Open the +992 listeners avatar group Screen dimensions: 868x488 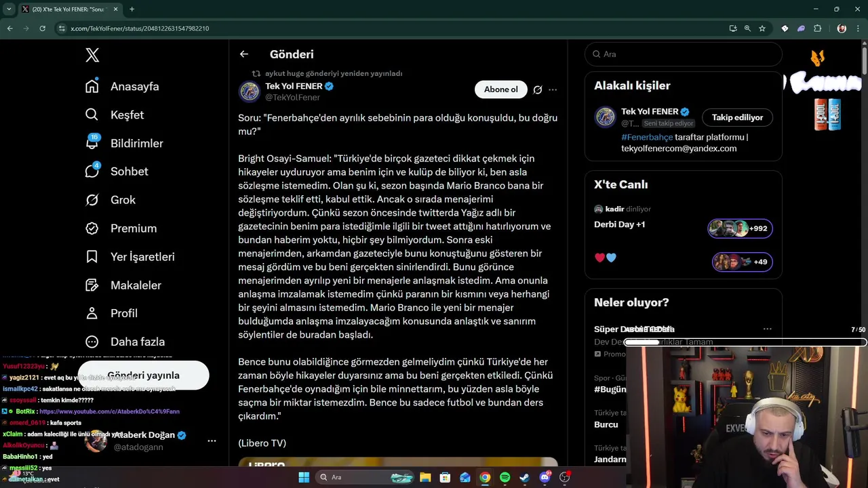[741, 228]
